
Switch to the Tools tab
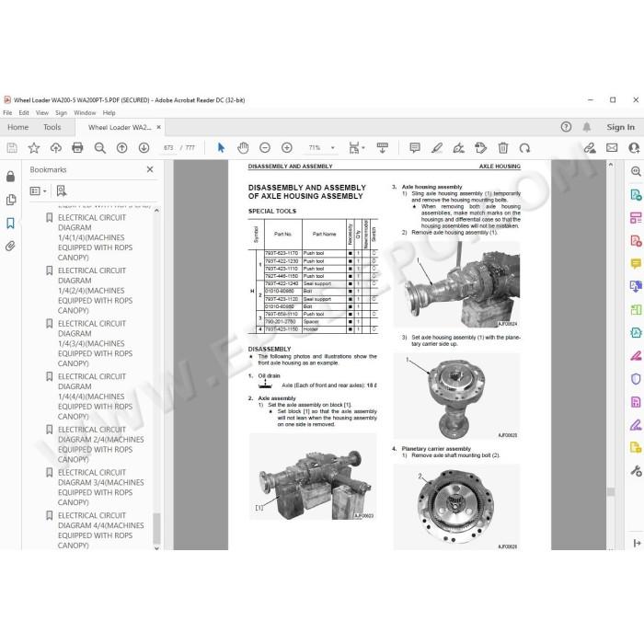52,127
